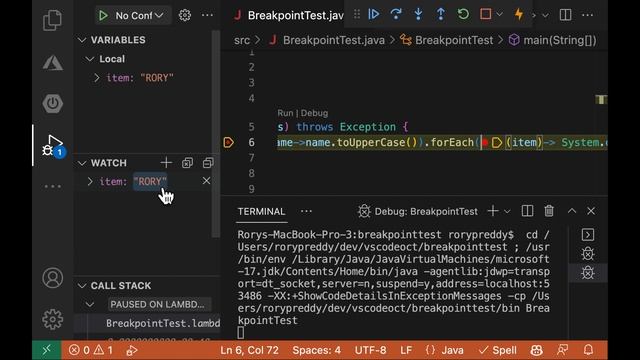
Task: Open the Spring Boot Dashboard view
Action: [52, 103]
